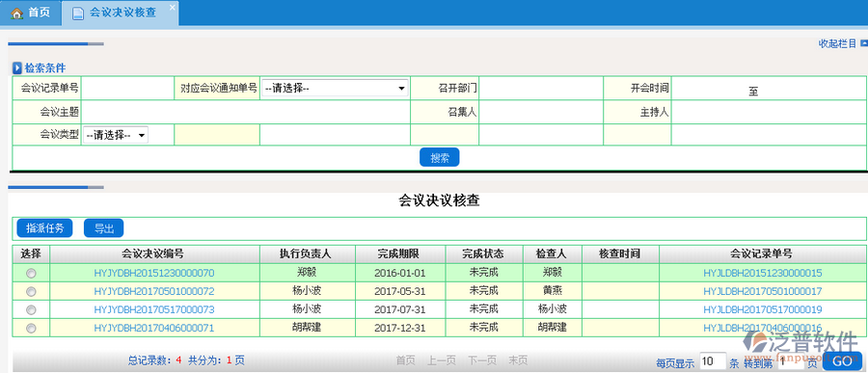Viewport: 868px width, 373px height.
Task: Click the 执行负责人 column header
Action: click(308, 254)
